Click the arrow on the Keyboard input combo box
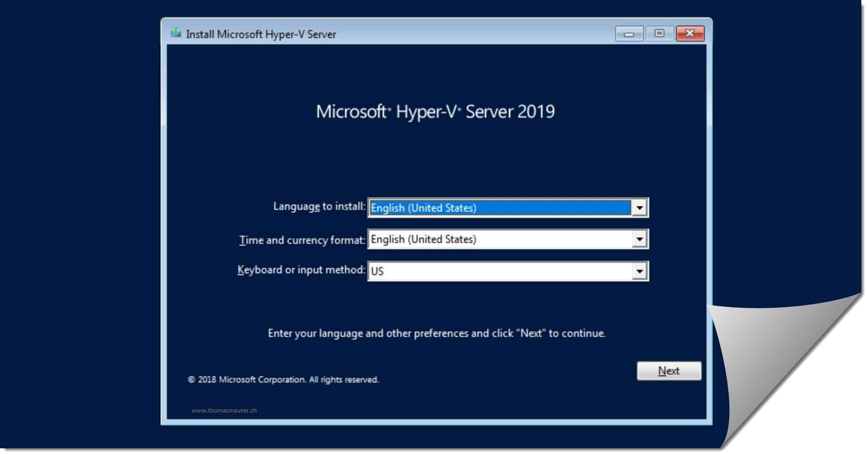868x455 pixels. point(639,271)
